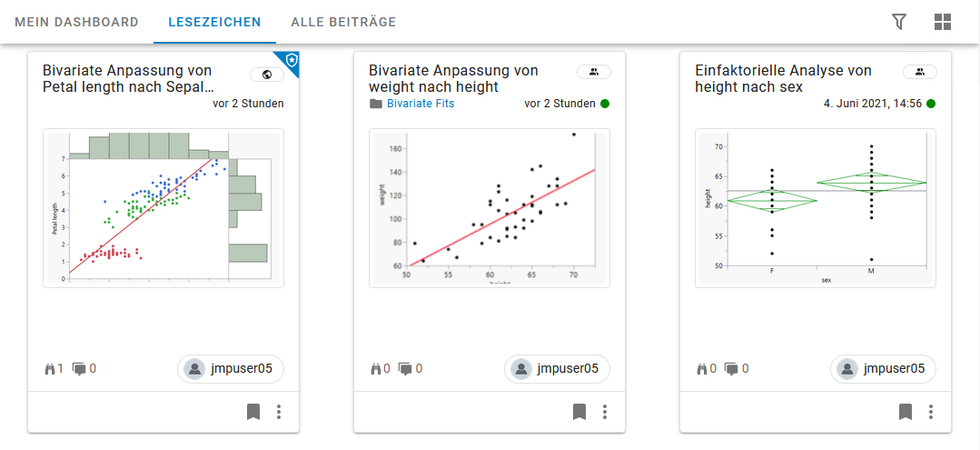The image size is (980, 450).
Task: Click the public globe icon on first card
Action: pos(267,74)
